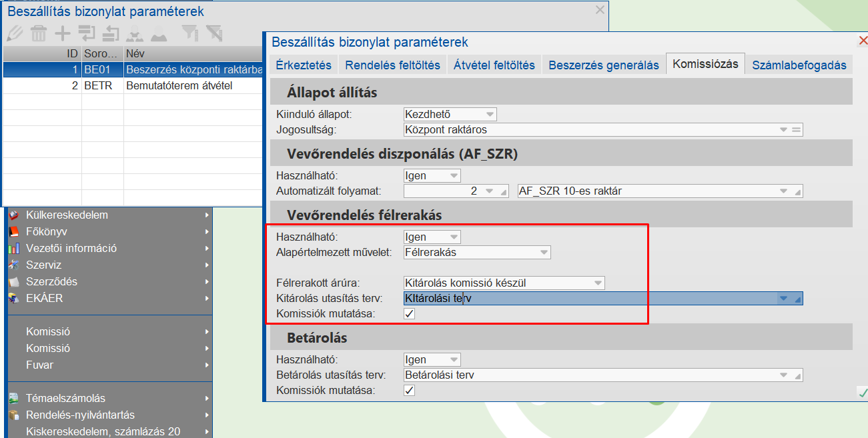Toggle Komissiók mutatása under Betárolás
This screenshot has width=868, height=438.
[x=410, y=390]
